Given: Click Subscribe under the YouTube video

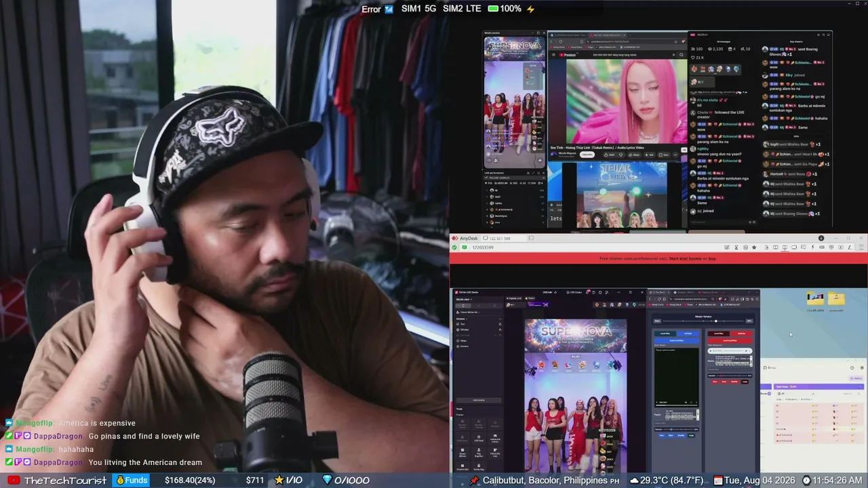Looking at the screenshot, I should pyautogui.click(x=587, y=155).
